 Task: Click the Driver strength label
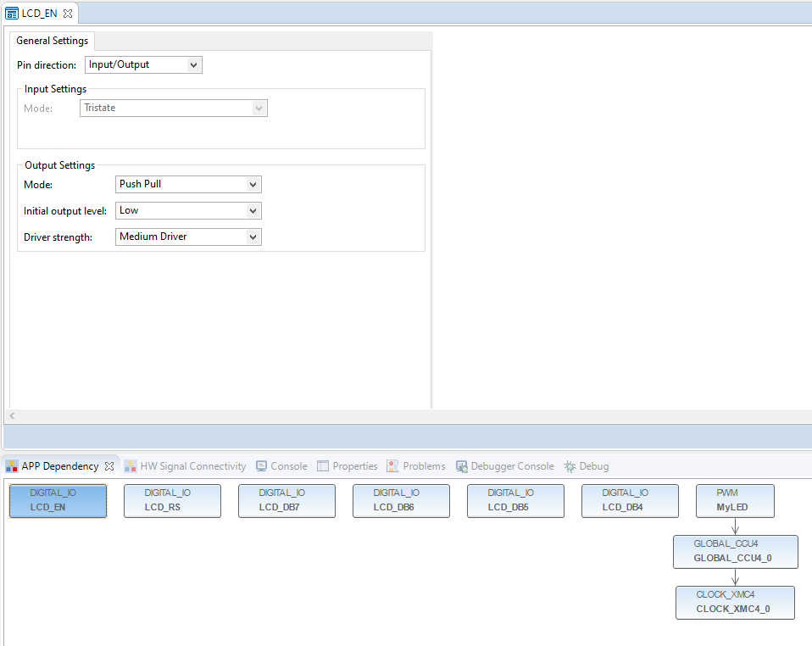[x=58, y=237]
